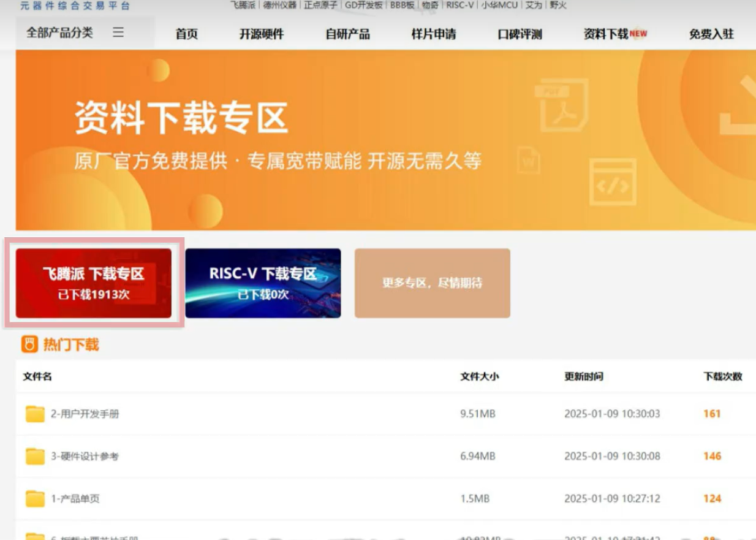The height and width of the screenshot is (540, 756).
Task: Click the folder icon for 1-产品单页
Action: pyautogui.click(x=35, y=499)
